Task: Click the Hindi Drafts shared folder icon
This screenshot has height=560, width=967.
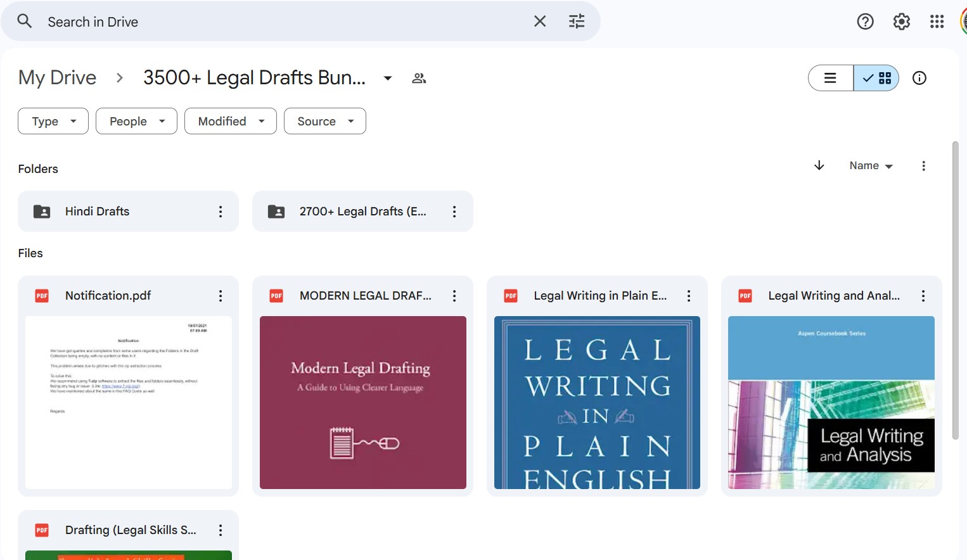Action: pos(42,212)
